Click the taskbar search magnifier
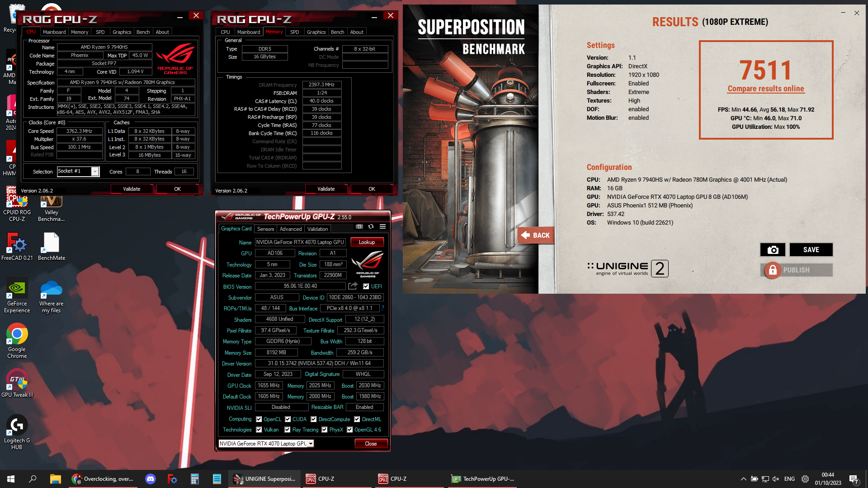This screenshot has width=868, height=488. pos(33,479)
